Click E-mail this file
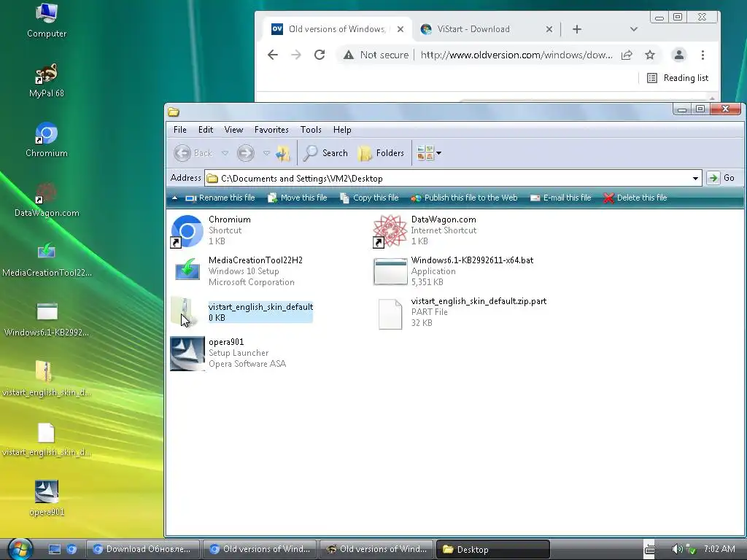Screen dimensions: 747x560 pos(561,198)
